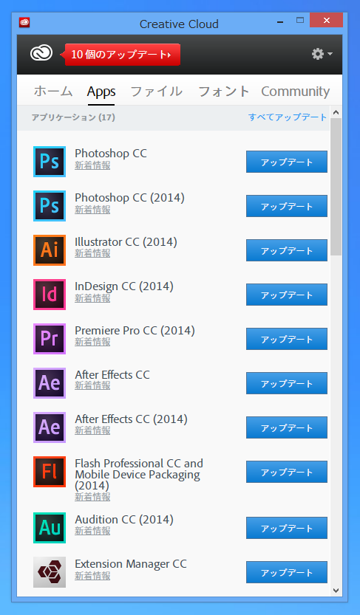Viewport: 360px width, 615px height.
Task: Select the Apps tab
Action: [101, 92]
